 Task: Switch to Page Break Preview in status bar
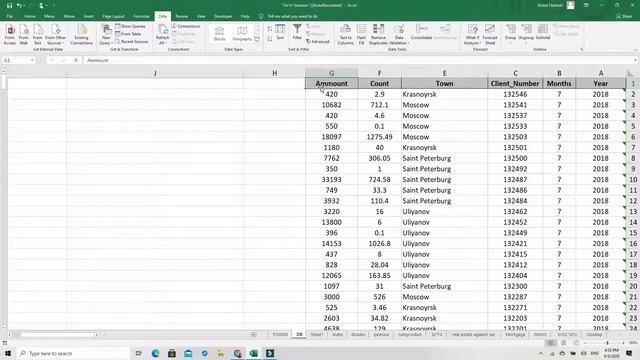point(576,343)
